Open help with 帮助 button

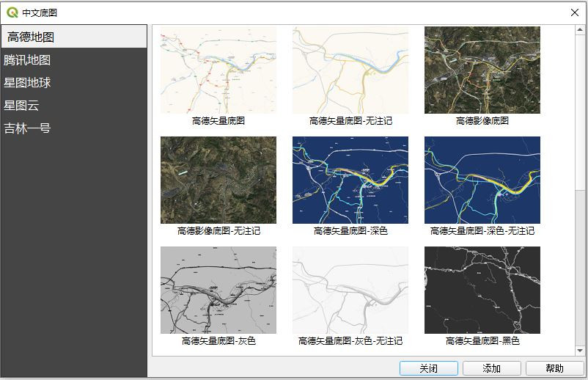[x=555, y=368]
